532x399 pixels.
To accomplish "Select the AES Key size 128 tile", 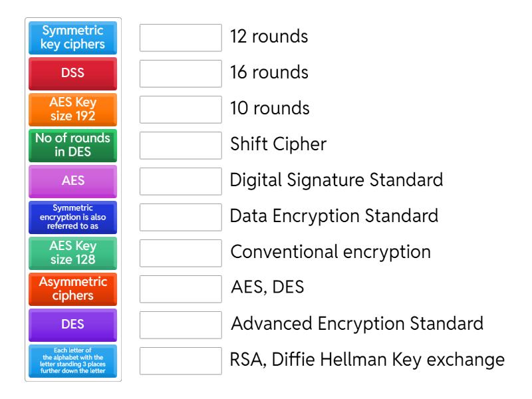I will tap(72, 253).
